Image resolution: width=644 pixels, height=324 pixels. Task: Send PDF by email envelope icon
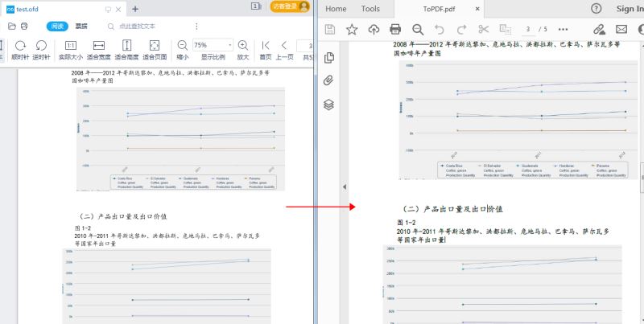pyautogui.click(x=621, y=29)
